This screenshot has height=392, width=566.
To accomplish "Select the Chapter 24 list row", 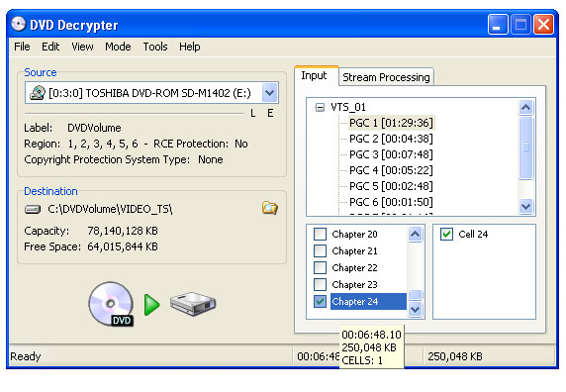I will (368, 301).
